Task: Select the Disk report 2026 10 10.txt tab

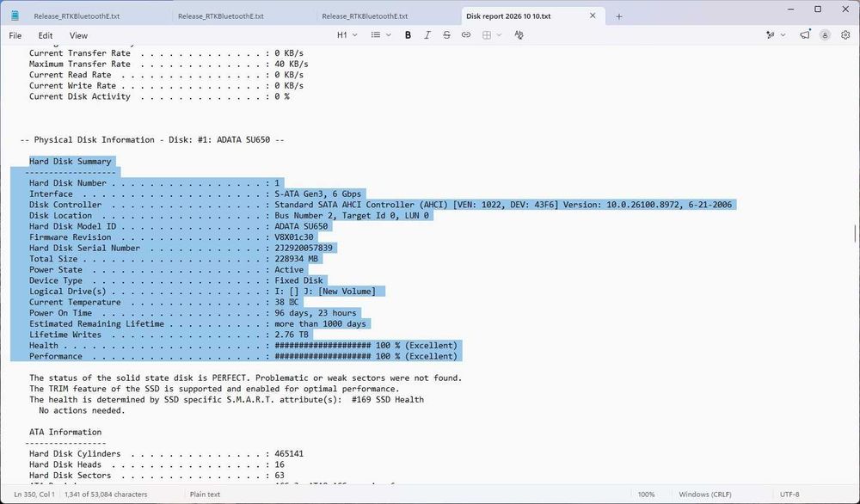Action: (508, 16)
